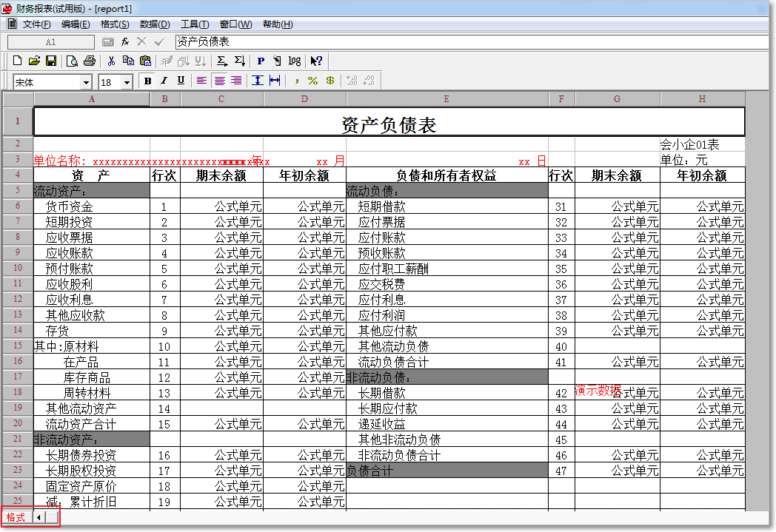This screenshot has height=532, width=776.
Task: Open the Print Preview icon
Action: (x=72, y=61)
